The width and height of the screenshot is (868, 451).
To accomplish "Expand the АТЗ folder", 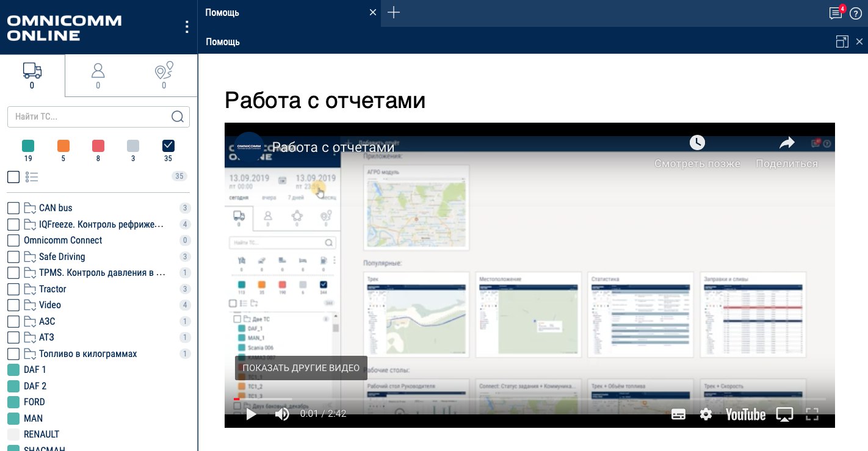I will click(30, 337).
